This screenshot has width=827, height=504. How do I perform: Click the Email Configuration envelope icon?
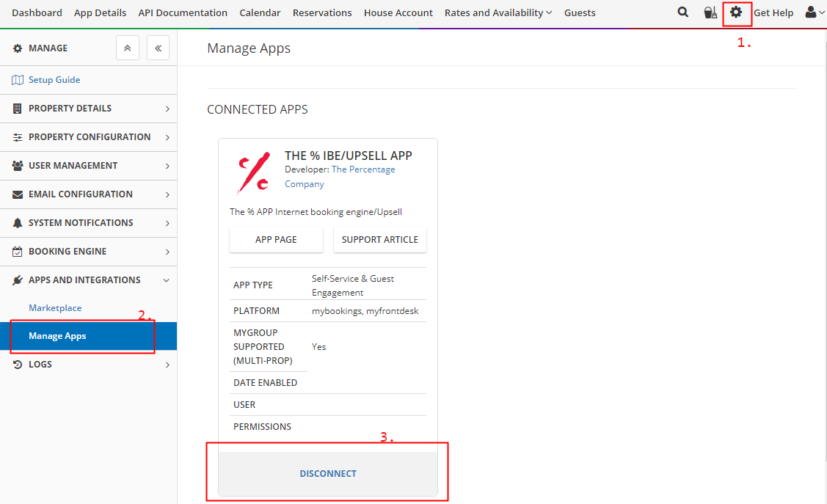pyautogui.click(x=18, y=194)
